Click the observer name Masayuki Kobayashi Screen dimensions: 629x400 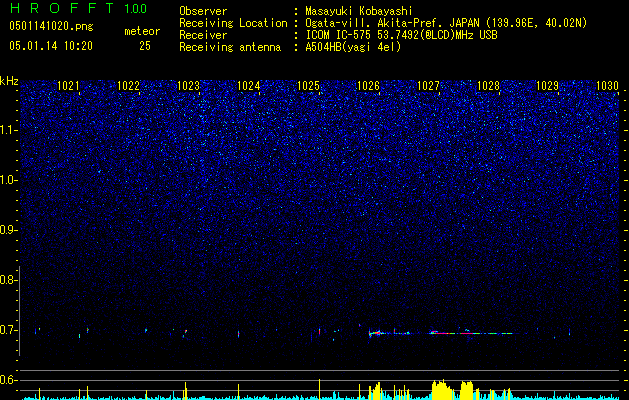tap(359, 11)
